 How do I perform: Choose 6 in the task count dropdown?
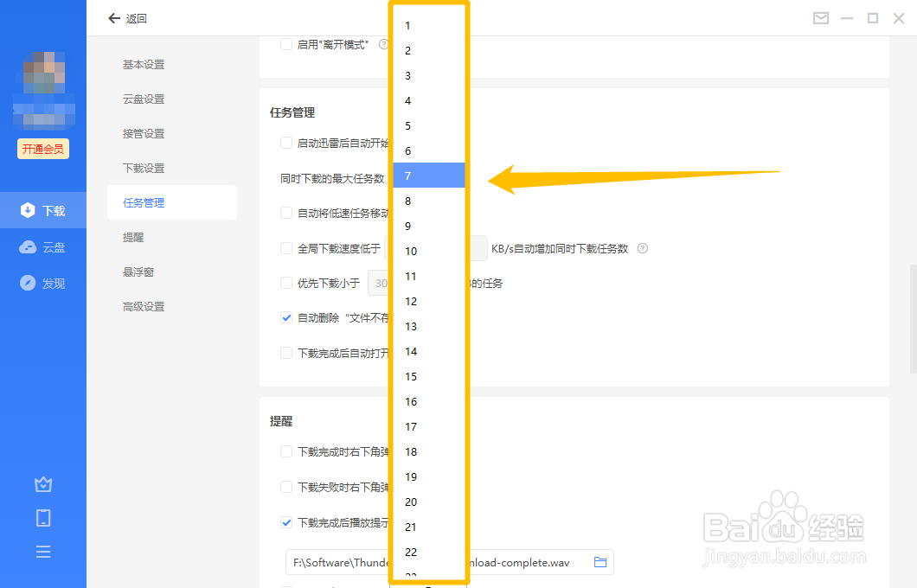click(x=429, y=150)
